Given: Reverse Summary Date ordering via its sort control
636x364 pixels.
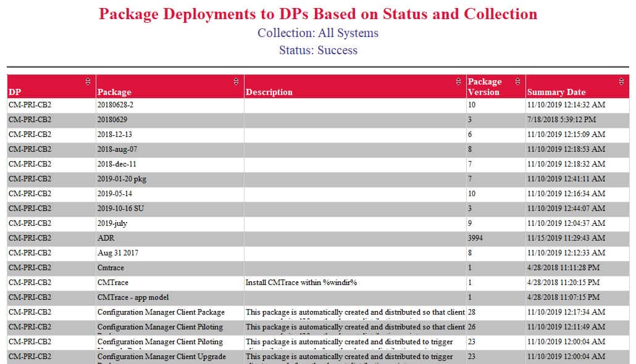Looking at the screenshot, I should 622,81.
